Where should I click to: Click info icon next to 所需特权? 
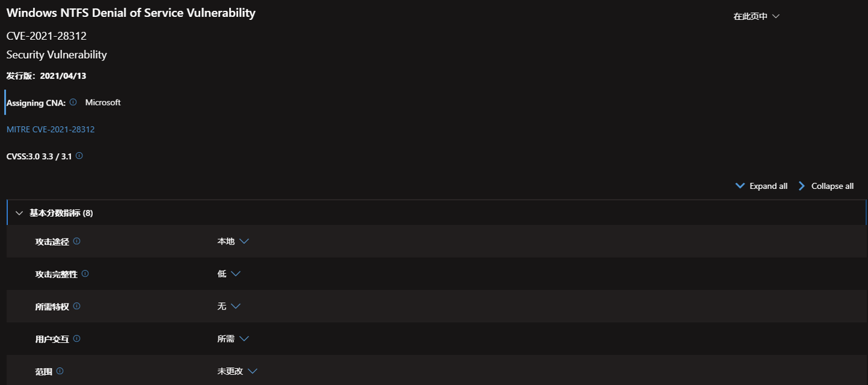pos(77,307)
